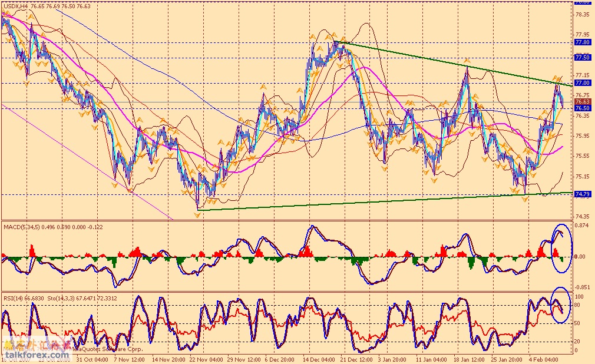Screen dimensions: 595x364
Task: Click the 50 level on oscillator scale
Action: [x=577, y=323]
